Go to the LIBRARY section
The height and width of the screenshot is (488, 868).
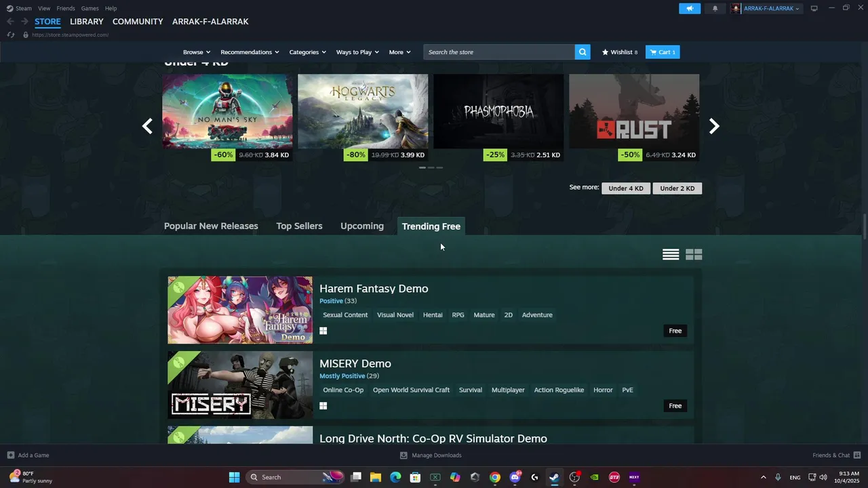tap(87, 22)
